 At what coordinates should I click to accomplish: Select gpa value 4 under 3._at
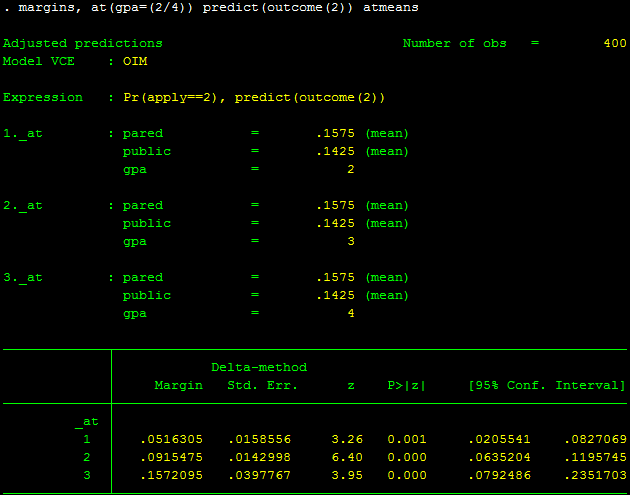(350, 314)
